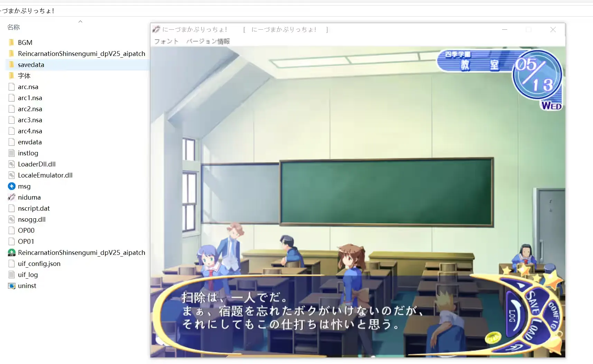593x364 pixels.
Task: Select the ReincarnationShinsengumi_dpV25_aipatch folder icon
Action: pyautogui.click(x=11, y=54)
